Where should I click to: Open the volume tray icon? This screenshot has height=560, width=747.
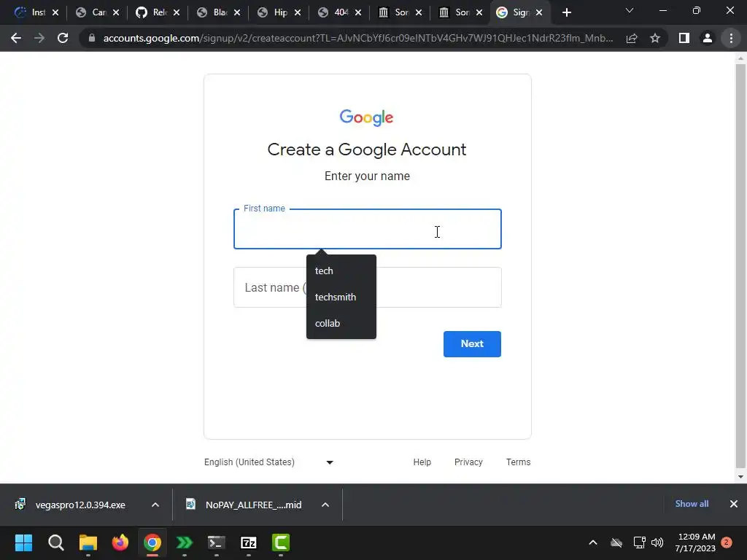[657, 542]
